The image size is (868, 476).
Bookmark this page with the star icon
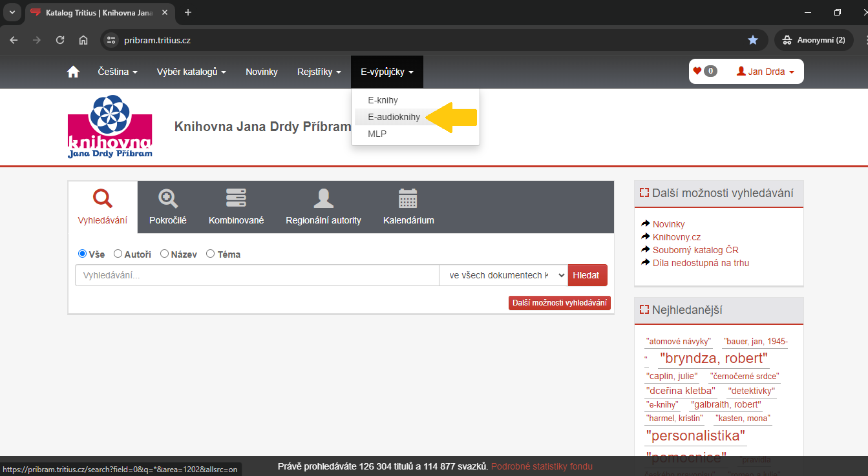[x=752, y=40]
